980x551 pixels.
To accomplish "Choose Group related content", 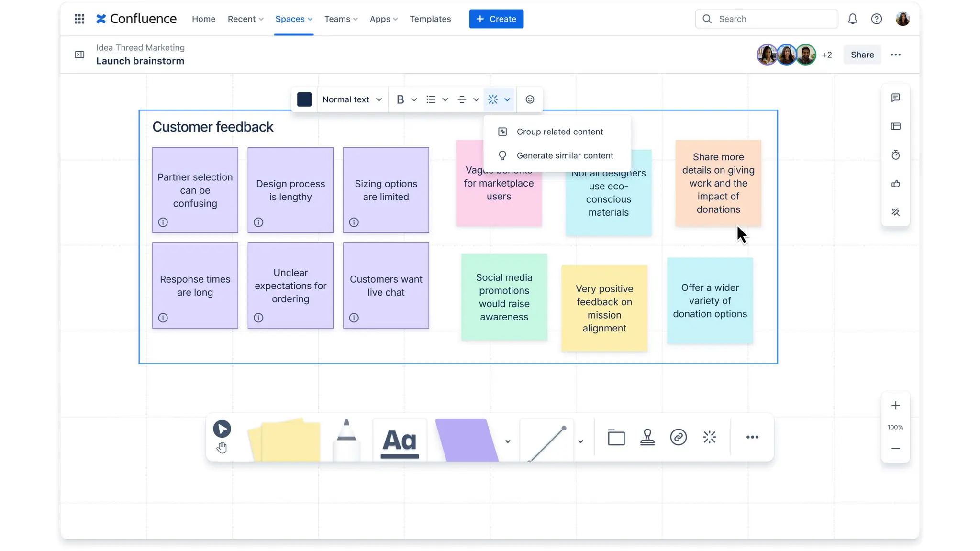I will coord(559,132).
